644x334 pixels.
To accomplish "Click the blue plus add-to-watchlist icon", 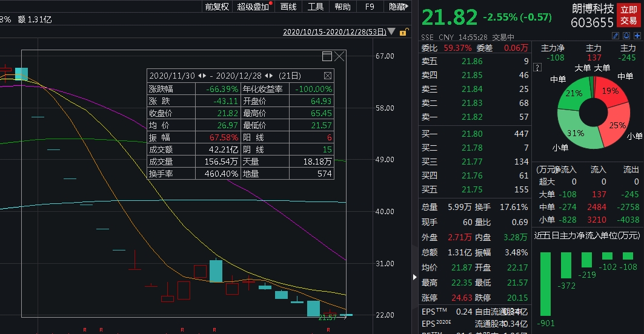I will [637, 36].
